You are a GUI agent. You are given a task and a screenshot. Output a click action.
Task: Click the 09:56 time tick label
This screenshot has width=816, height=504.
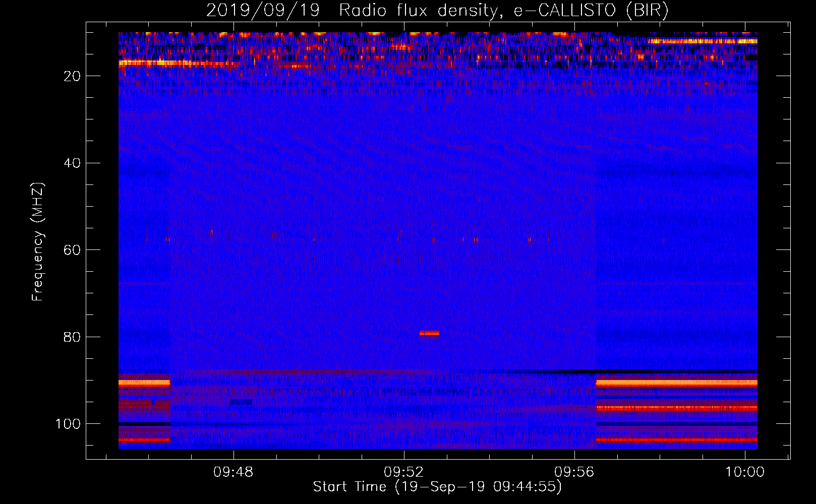click(574, 472)
